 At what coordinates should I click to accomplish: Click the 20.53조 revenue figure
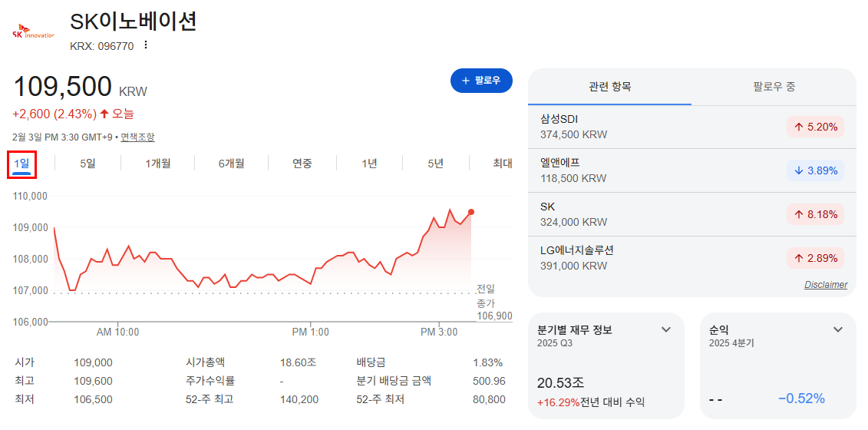[x=561, y=383]
